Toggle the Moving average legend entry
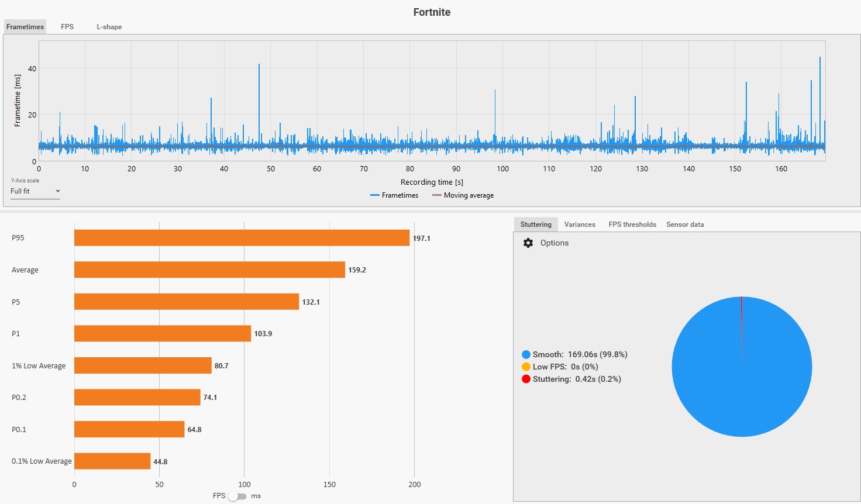This screenshot has width=861, height=504. point(463,195)
